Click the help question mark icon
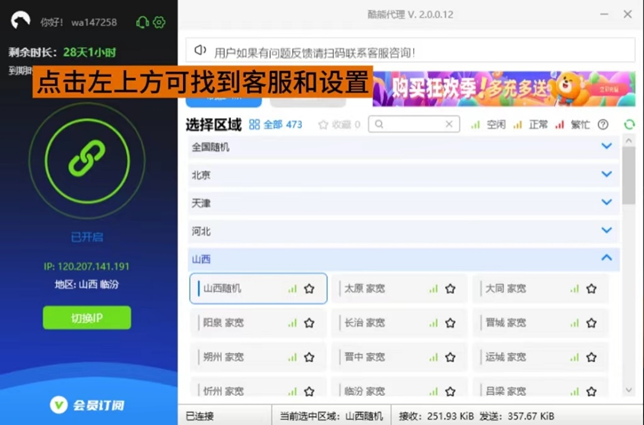This screenshot has height=425, width=644. click(x=603, y=125)
